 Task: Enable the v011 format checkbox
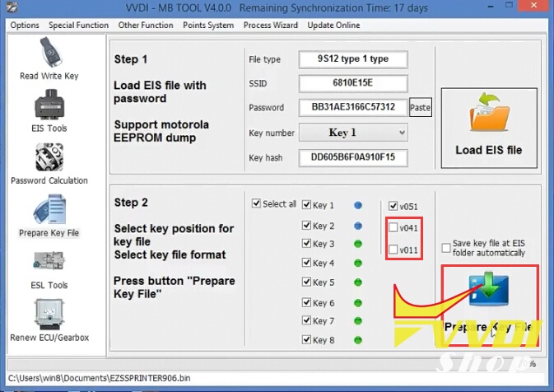393,250
